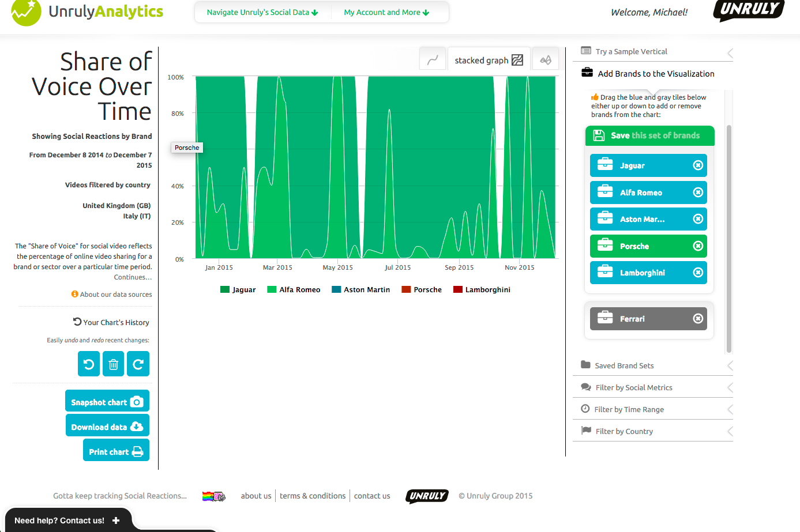The height and width of the screenshot is (532, 800).
Task: Toggle Jaguar series in chart legend
Action: [x=238, y=290]
